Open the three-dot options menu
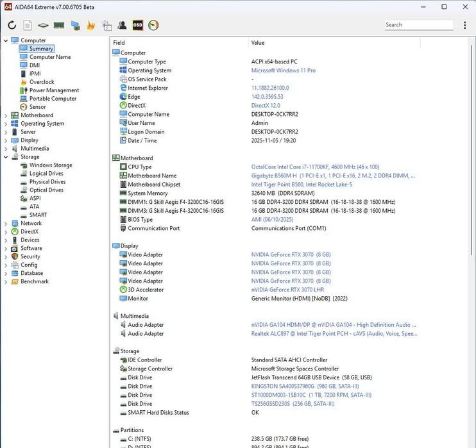Image resolution: width=476 pixels, height=448 pixels. click(465, 26)
